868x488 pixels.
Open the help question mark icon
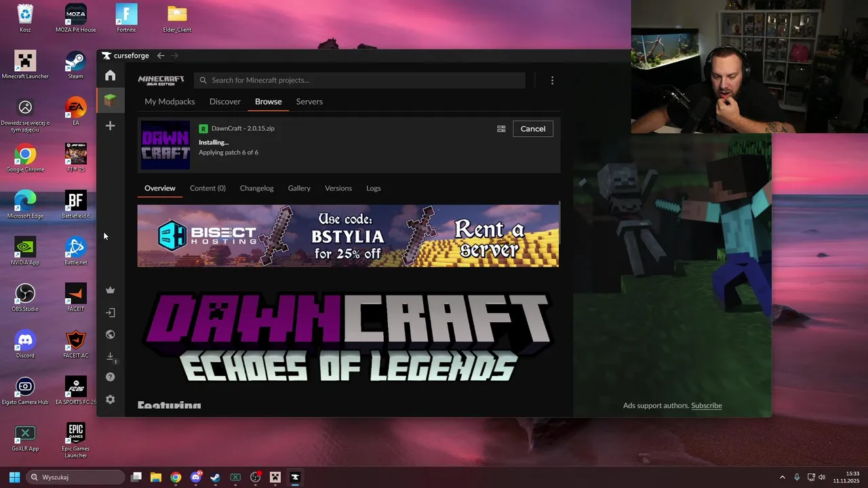(x=110, y=377)
